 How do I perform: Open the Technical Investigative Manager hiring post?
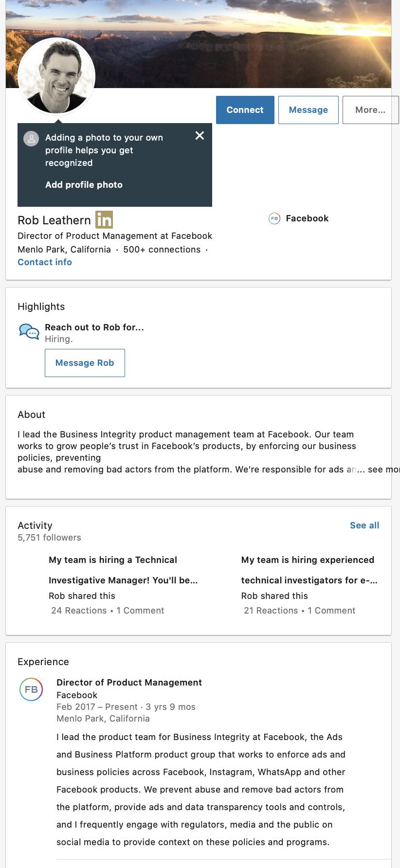tap(123, 570)
